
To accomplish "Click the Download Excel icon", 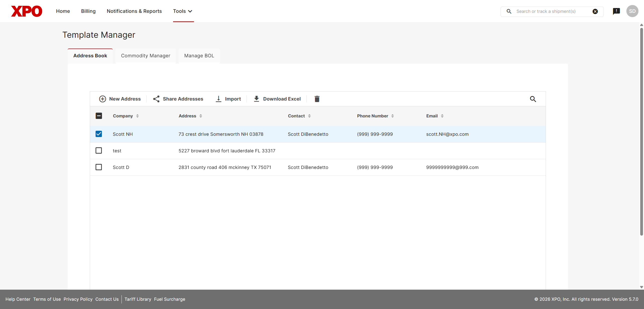I will (257, 99).
